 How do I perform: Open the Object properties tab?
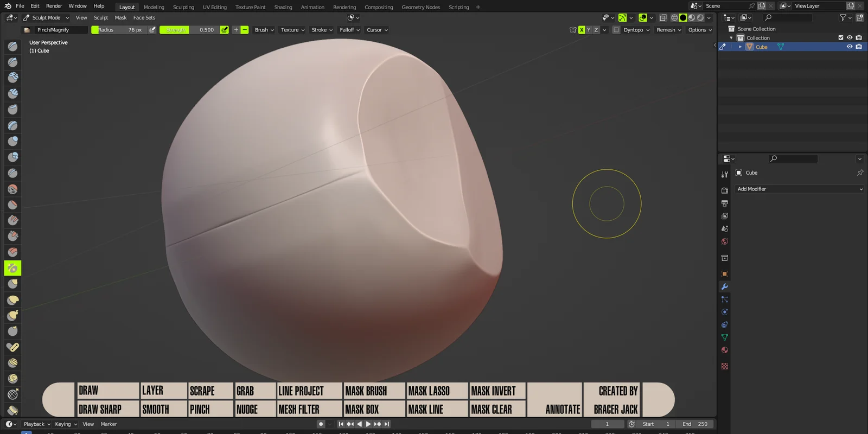(x=724, y=273)
